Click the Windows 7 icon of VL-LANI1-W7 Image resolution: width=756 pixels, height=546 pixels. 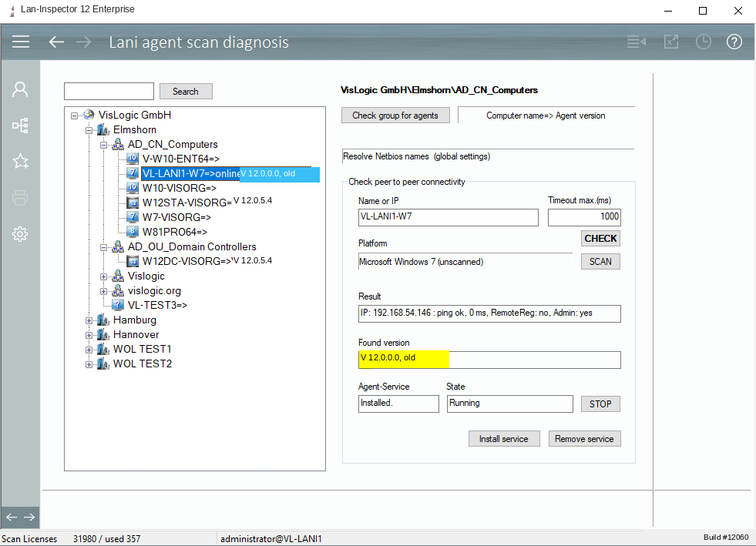pyautogui.click(x=133, y=173)
